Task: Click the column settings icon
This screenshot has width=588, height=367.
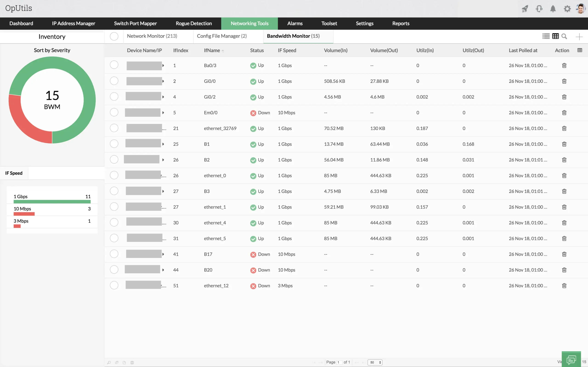Action: point(580,50)
